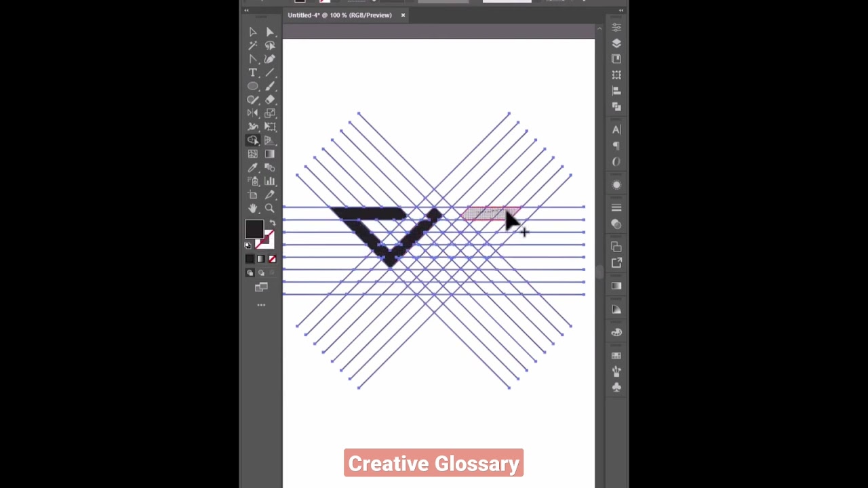Switch to the Untitled-4 document tab
This screenshot has width=868, height=488.
(340, 15)
